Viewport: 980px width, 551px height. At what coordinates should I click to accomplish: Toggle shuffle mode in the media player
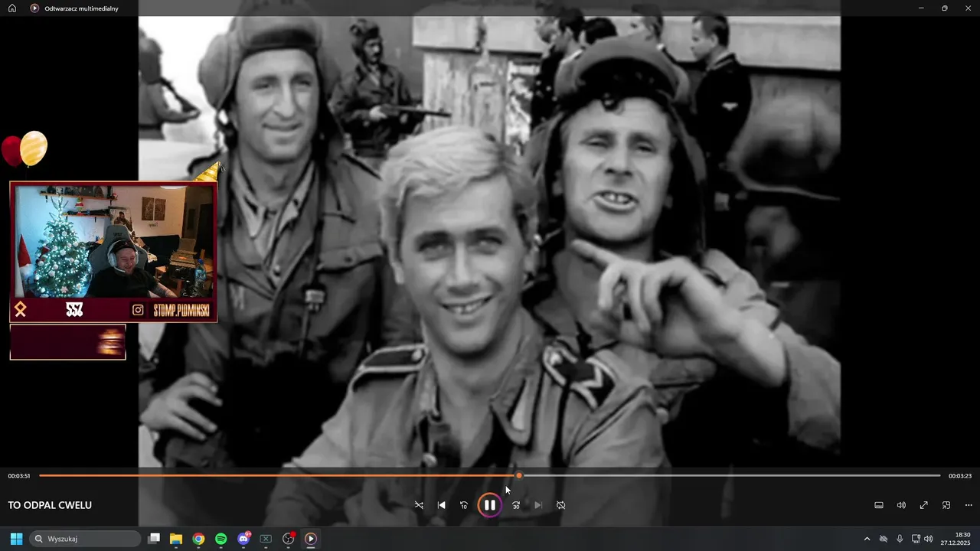pos(419,505)
